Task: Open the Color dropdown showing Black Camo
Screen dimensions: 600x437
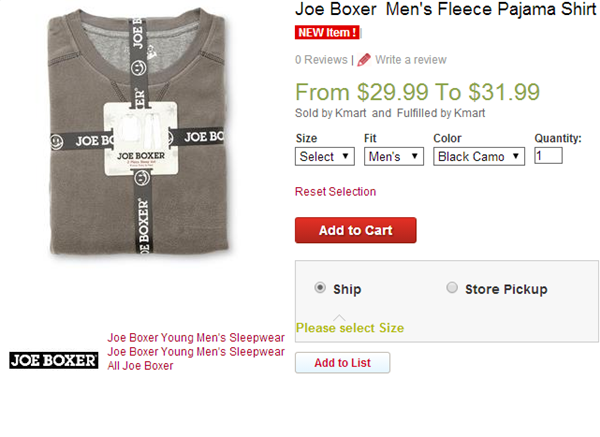Action: click(479, 156)
